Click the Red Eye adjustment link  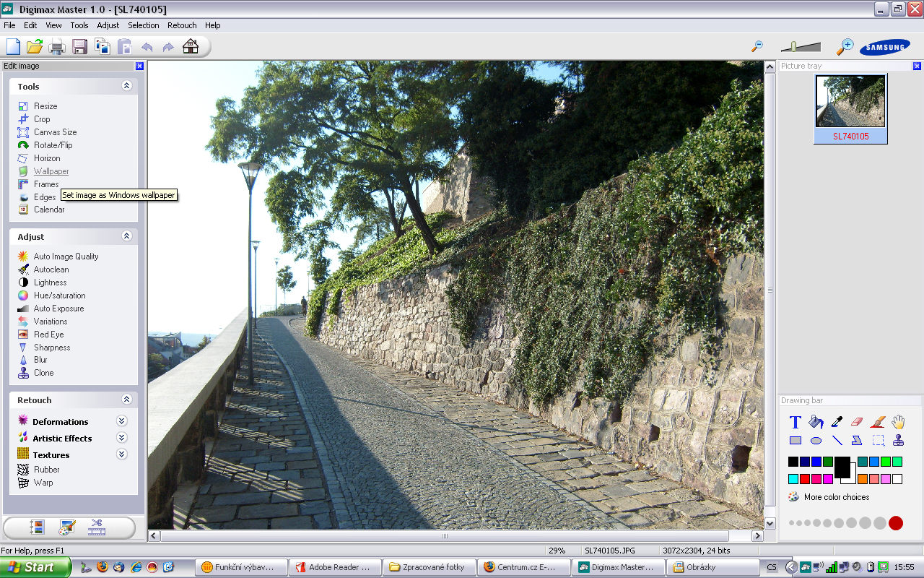[48, 335]
